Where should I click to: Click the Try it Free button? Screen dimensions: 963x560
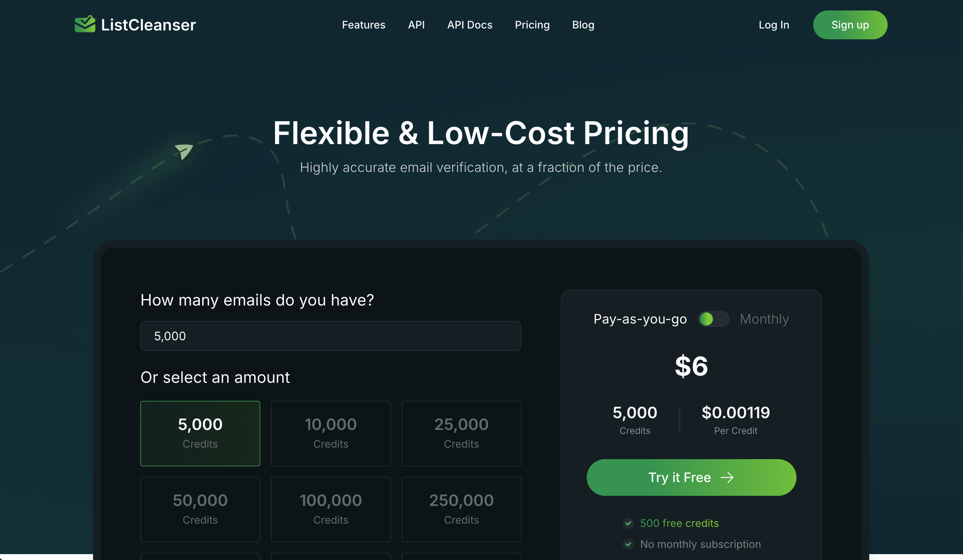[x=691, y=477]
